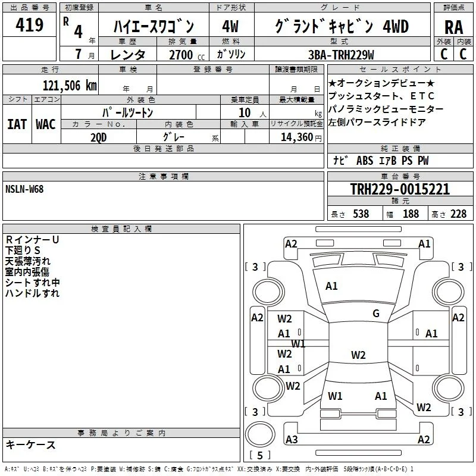Click the rear-right wheel circle on diagram
Image resolution: width=476 pixels, height=476 pixels.
(x=449, y=388)
